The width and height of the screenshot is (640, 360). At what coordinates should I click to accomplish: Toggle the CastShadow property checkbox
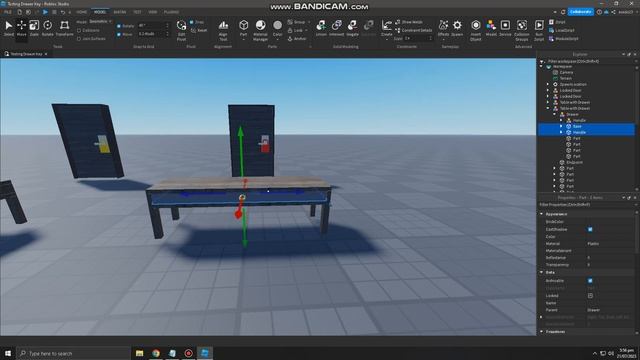590,229
